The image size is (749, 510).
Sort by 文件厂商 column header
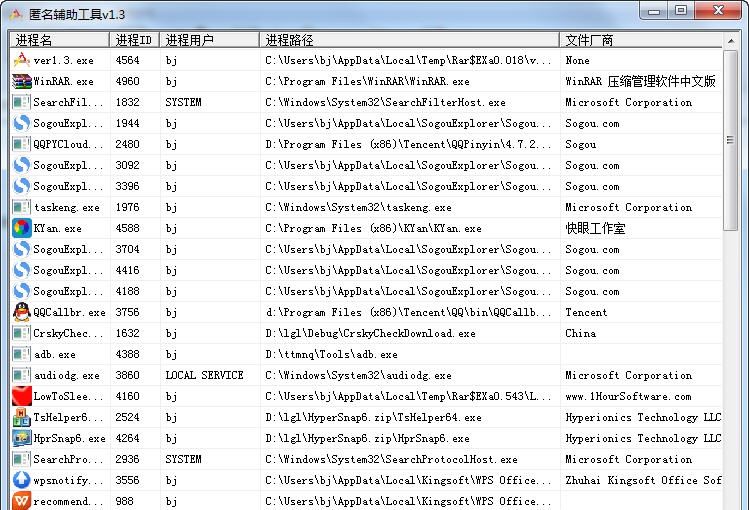click(x=641, y=40)
